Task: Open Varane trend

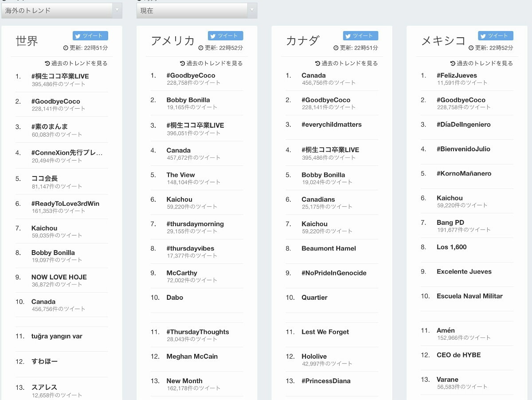Action: coord(447,380)
